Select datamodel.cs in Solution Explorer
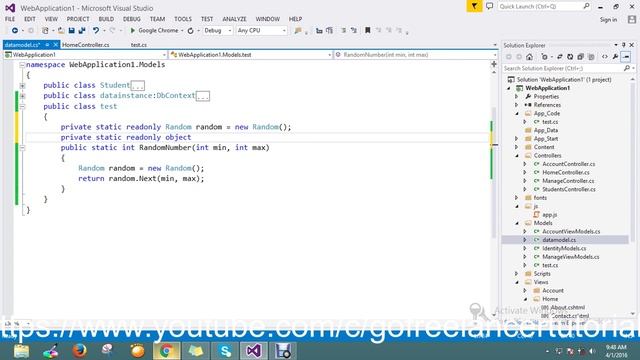Viewport: 640px width, 360px height. [x=559, y=240]
